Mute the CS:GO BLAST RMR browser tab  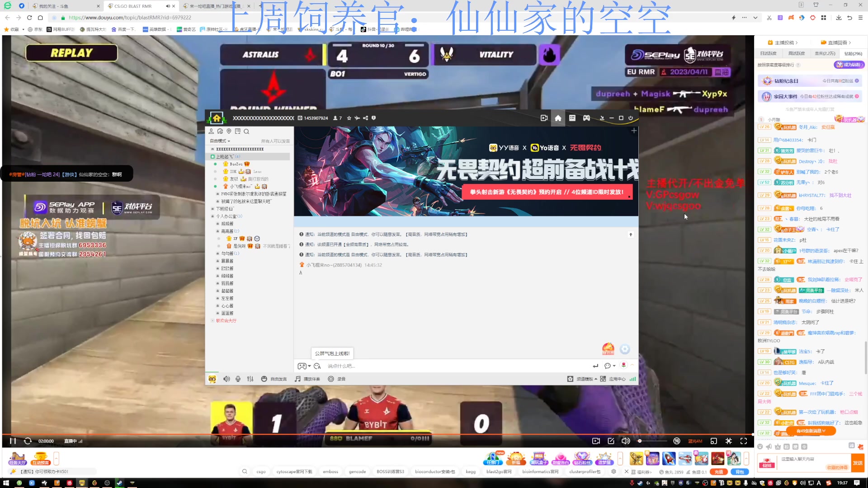(168, 6)
